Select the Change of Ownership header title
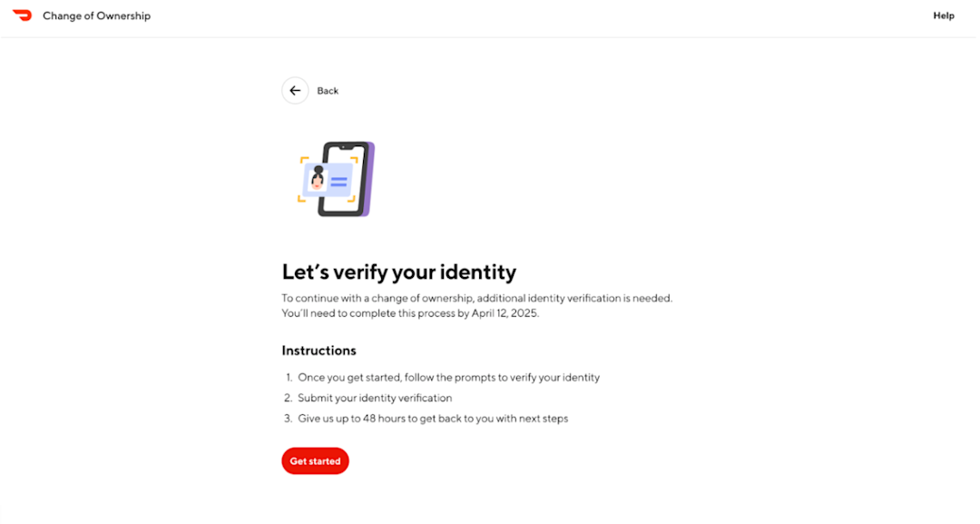 [x=96, y=15]
